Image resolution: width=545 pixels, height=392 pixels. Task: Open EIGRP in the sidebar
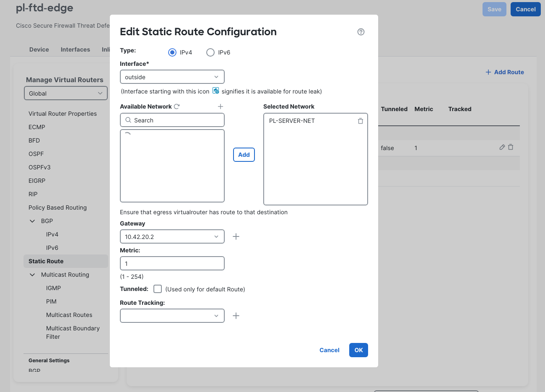coord(37,181)
